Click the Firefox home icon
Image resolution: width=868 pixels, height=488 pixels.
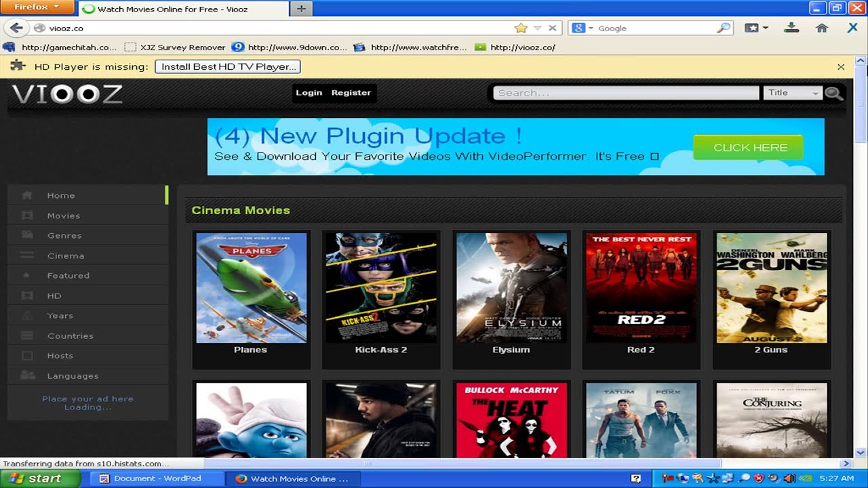(822, 28)
